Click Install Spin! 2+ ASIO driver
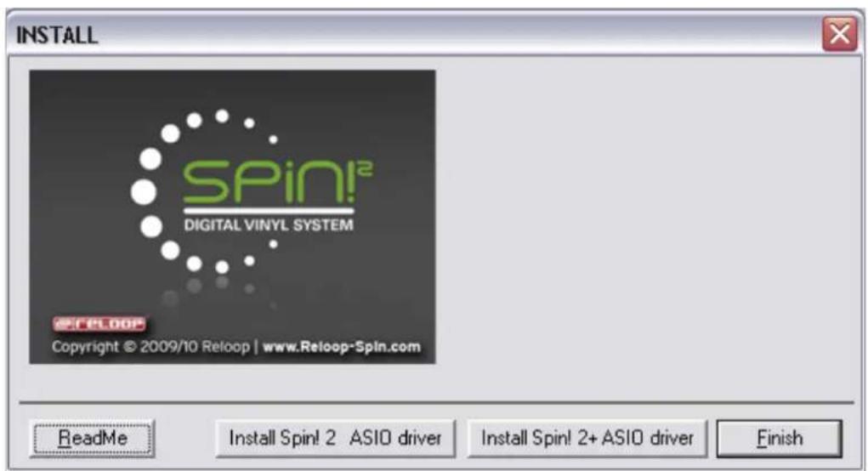This screenshot has height=471, width=868. click(x=587, y=438)
